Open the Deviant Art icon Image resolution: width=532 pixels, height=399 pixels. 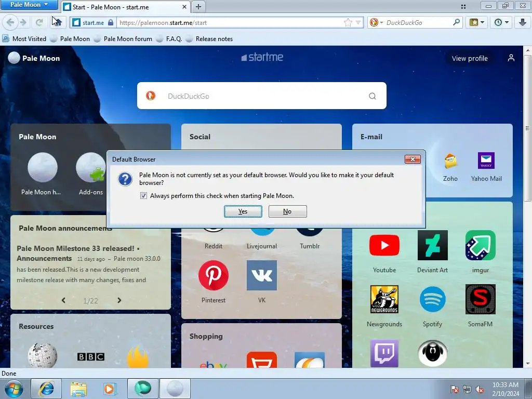[x=433, y=245]
